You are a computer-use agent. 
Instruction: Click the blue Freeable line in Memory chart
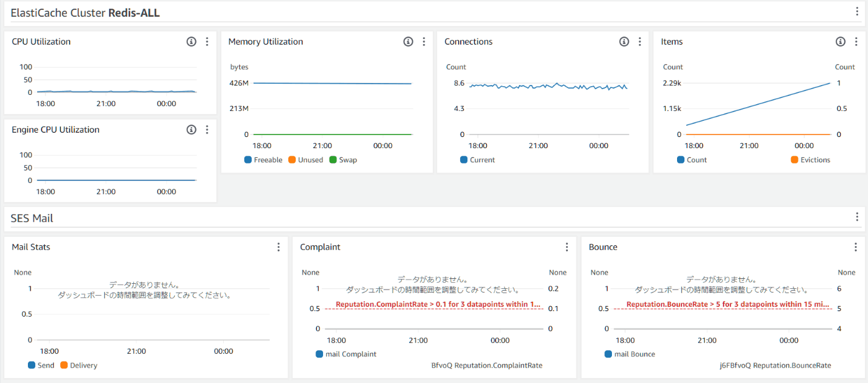(332, 83)
